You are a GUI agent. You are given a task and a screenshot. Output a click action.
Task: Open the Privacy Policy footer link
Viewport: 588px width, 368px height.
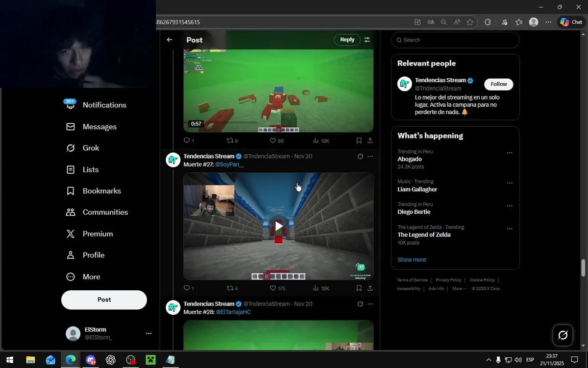449,280
